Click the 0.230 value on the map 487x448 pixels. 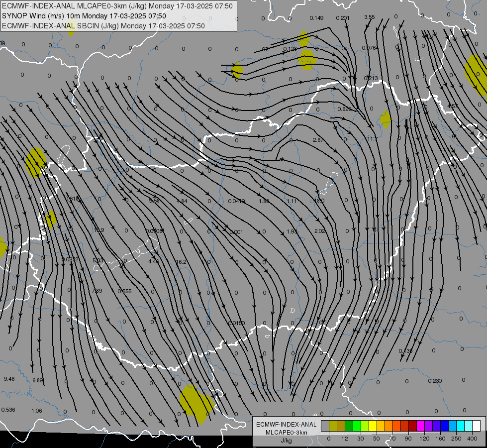(x=435, y=381)
